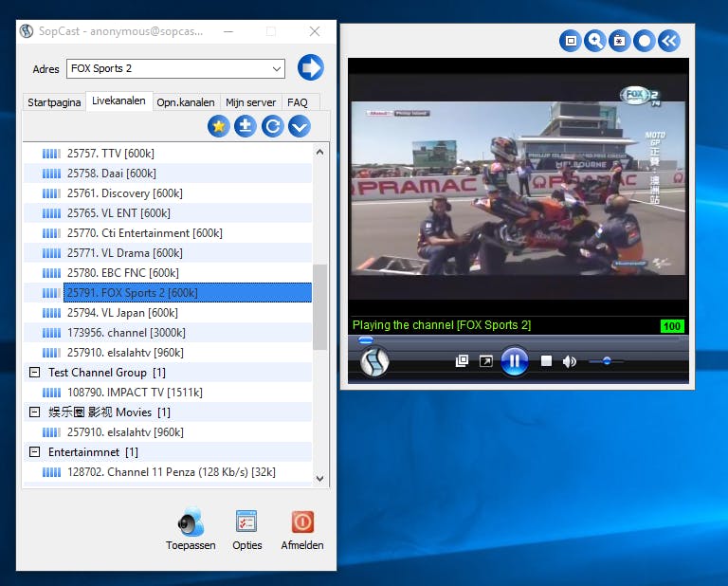Select 173956. channel [3000k]
Image resolution: width=728 pixels, height=586 pixels.
(x=168, y=333)
